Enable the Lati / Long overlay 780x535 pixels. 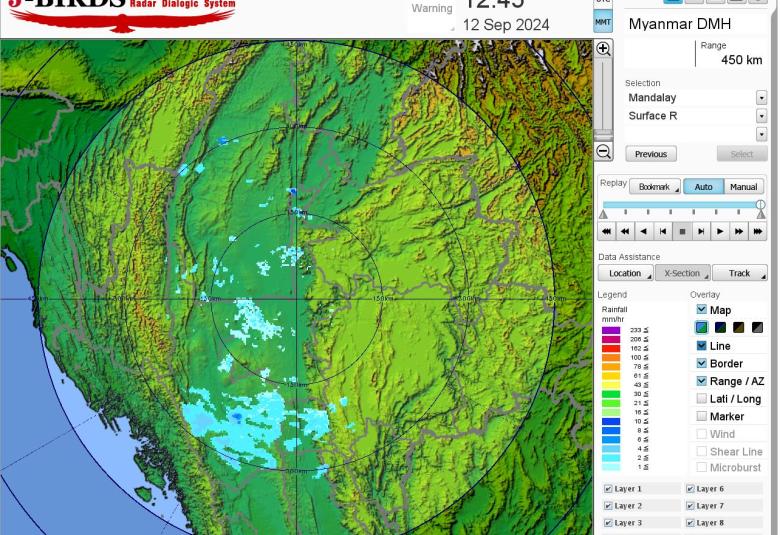pos(701,399)
